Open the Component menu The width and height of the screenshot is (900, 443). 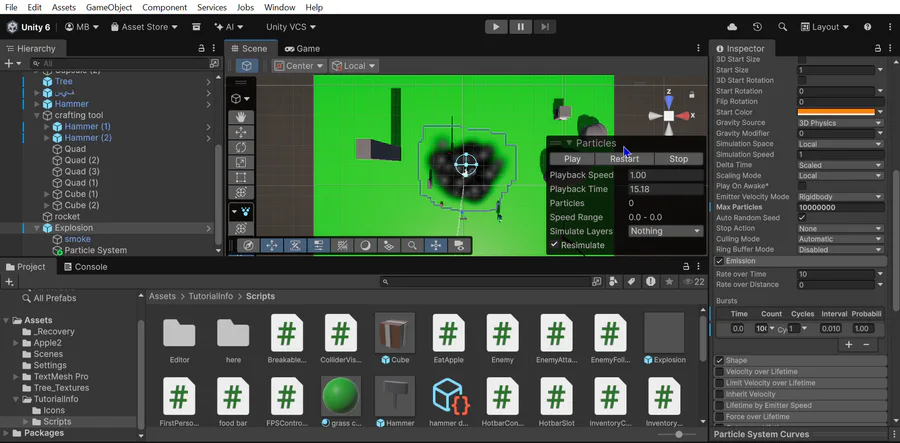coord(165,7)
